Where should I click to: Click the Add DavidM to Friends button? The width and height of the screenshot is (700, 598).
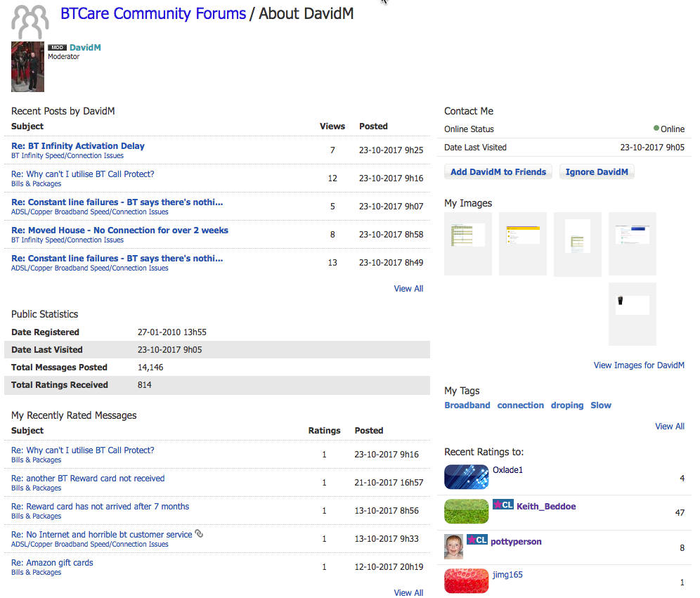498,172
